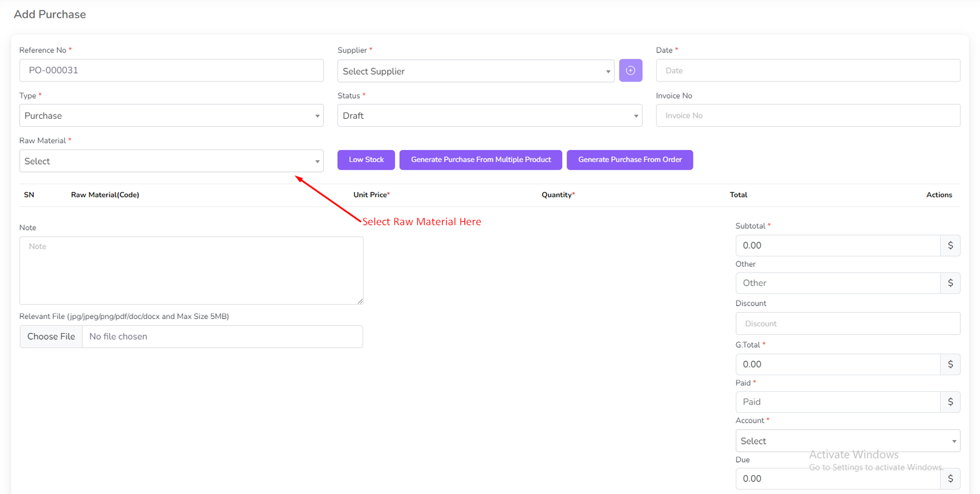Click the add supplier plus icon
The image size is (980, 494).
630,70
